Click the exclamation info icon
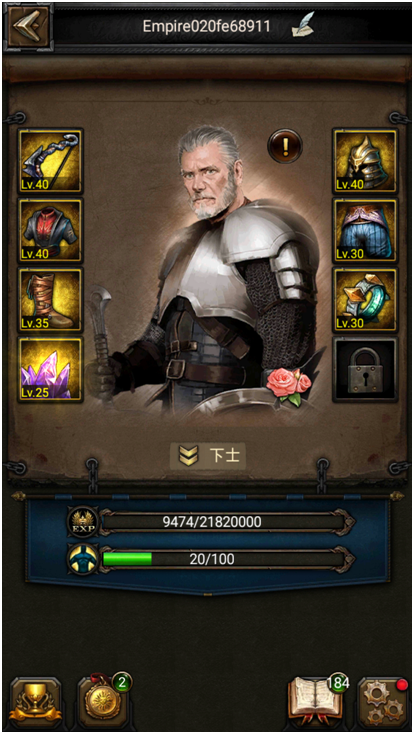Screen dimensions: 414x734 click(285, 147)
